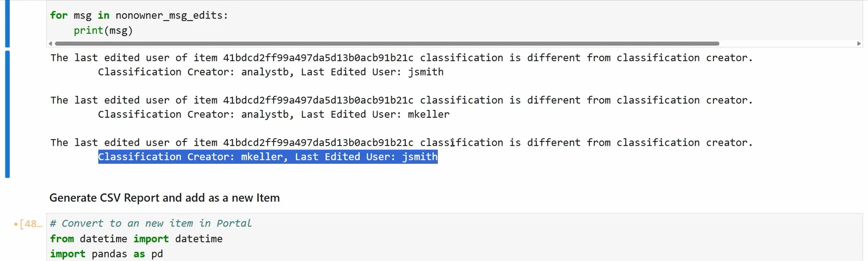
Task: Click the last 'The last edited user' output message
Action: [401, 143]
